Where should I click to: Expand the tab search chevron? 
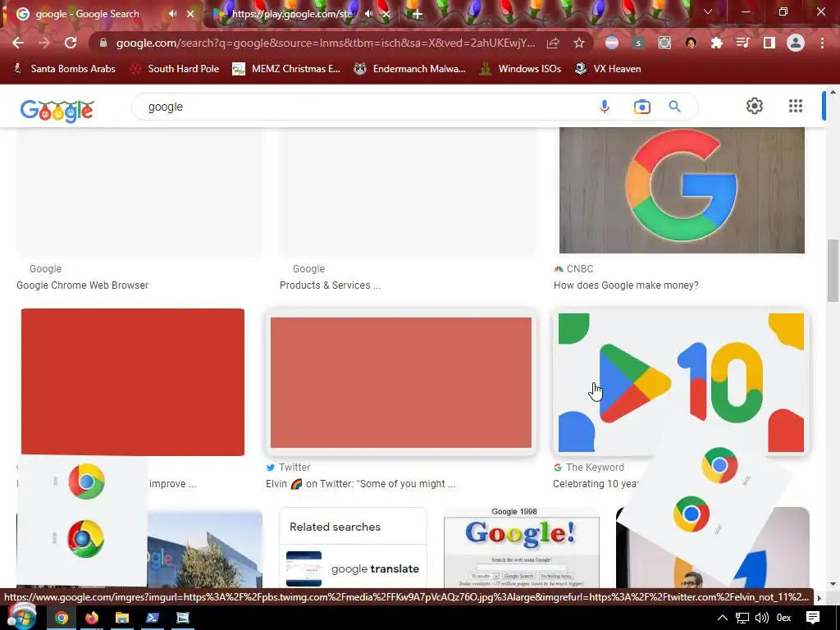[708, 11]
